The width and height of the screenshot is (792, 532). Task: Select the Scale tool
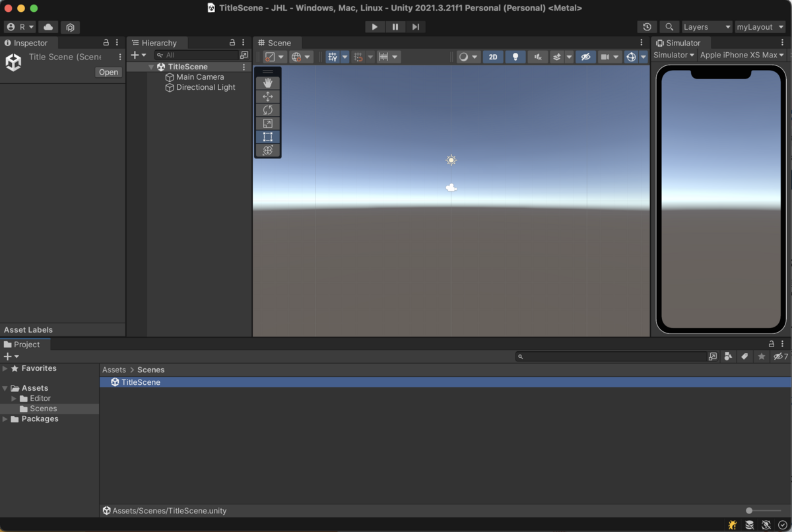tap(267, 123)
